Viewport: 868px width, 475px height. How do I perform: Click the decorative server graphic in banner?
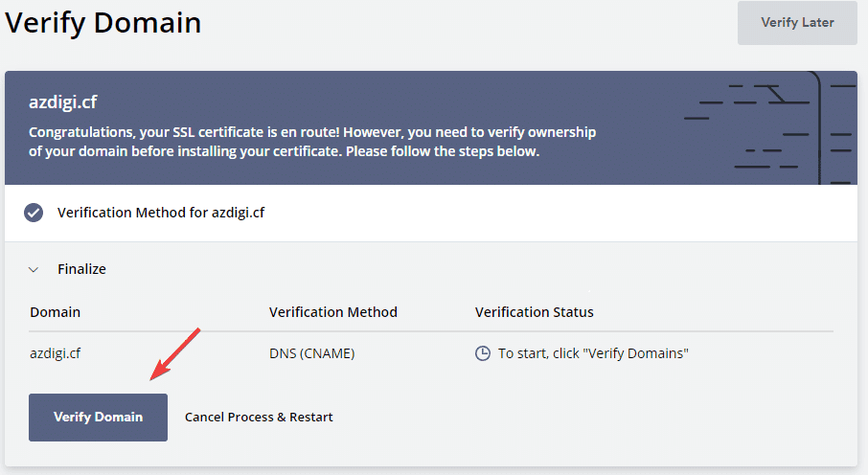tap(770, 128)
